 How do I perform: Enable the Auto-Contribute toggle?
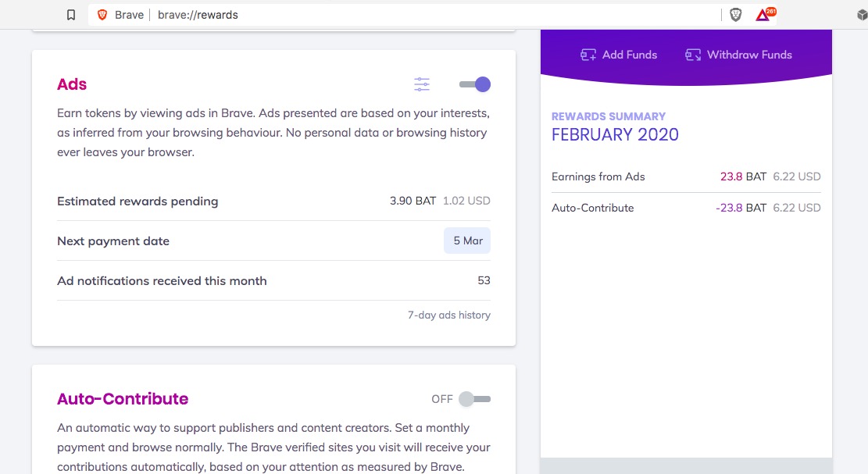tap(474, 399)
